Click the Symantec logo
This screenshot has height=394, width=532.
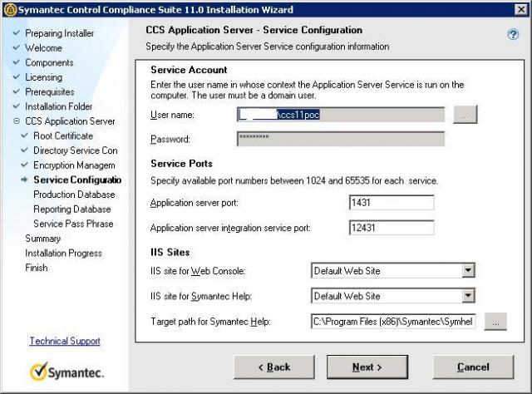[x=66, y=372]
